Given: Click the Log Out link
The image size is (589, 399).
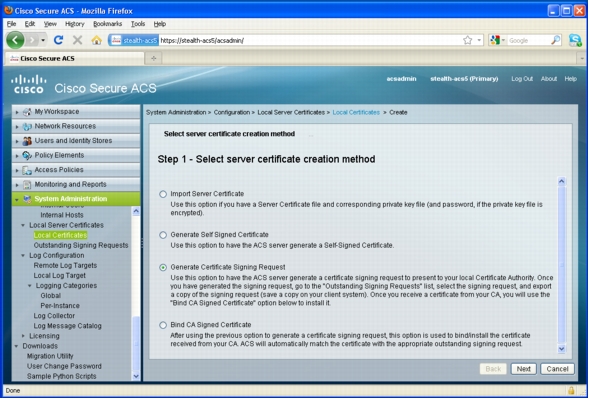Looking at the screenshot, I should (x=522, y=79).
